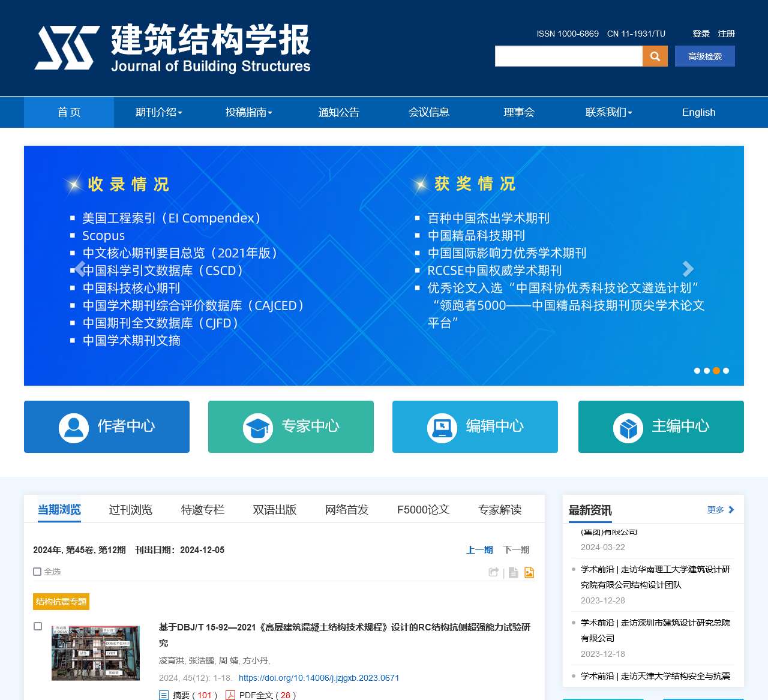Click the 刊出日期: 2024-12-05 text
The width and height of the screenshot is (768, 700).
pyautogui.click(x=180, y=550)
